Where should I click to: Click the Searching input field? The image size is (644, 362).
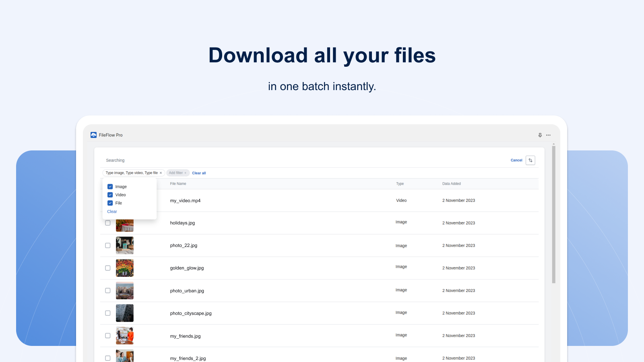[115, 160]
